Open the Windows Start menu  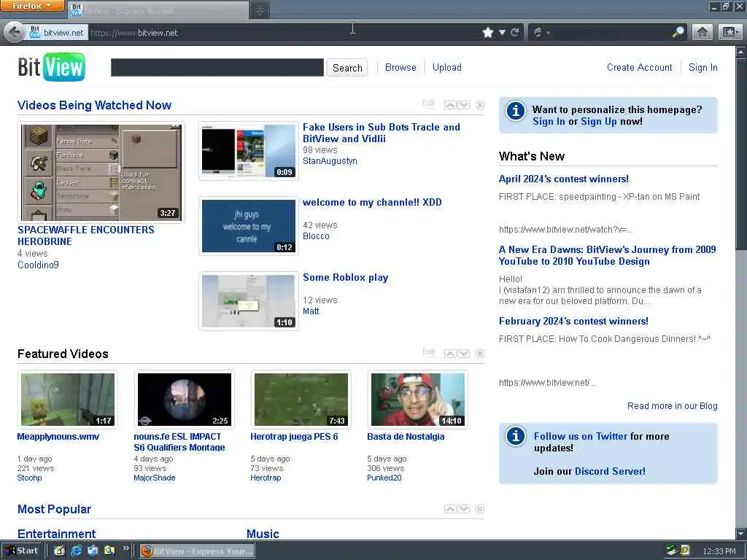(22, 551)
